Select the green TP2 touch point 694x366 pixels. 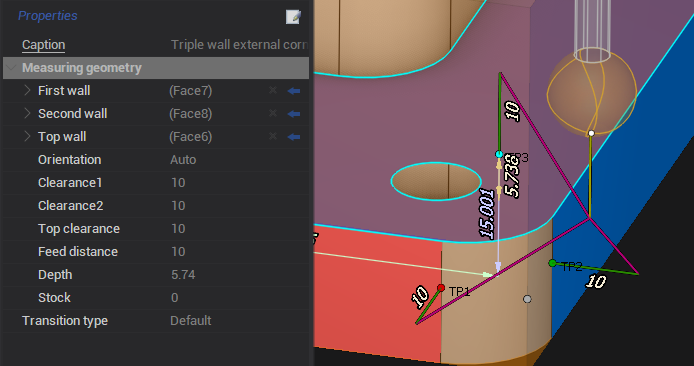pyautogui.click(x=552, y=263)
